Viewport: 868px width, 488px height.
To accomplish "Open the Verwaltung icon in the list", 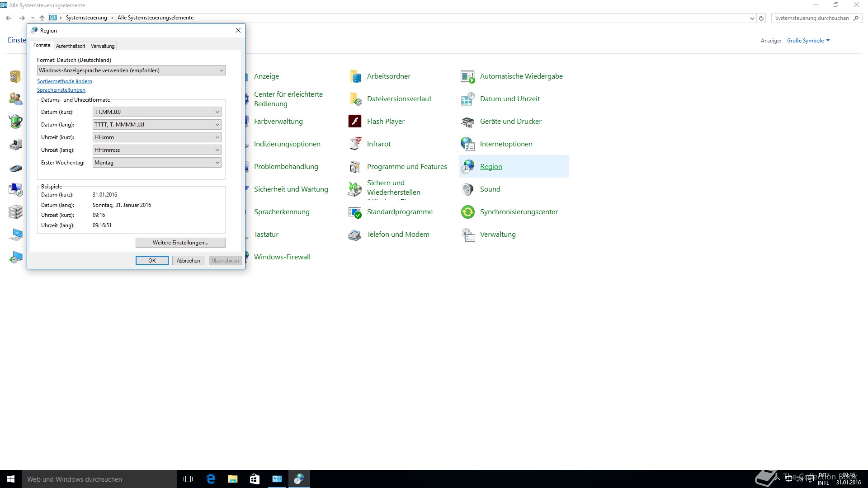I will coord(468,235).
